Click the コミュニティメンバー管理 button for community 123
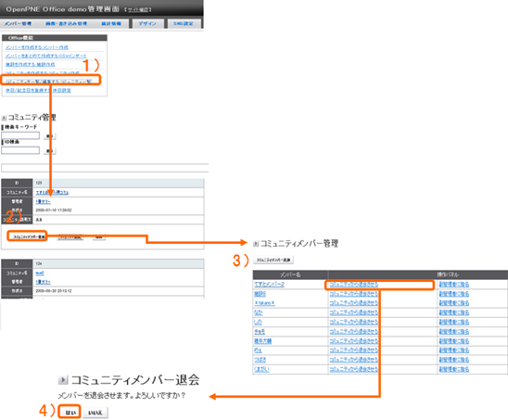Image resolution: width=508 pixels, height=420 pixels. click(28, 237)
